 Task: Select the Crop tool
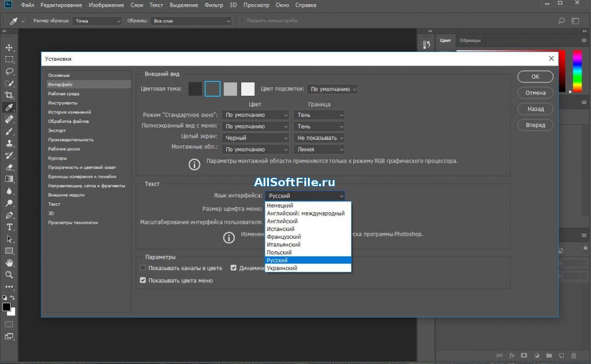point(9,95)
